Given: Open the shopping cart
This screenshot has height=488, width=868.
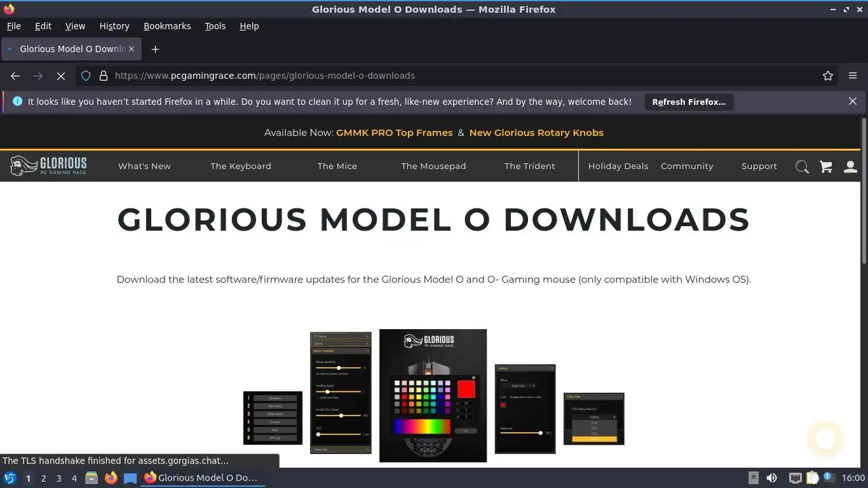Looking at the screenshot, I should tap(826, 166).
